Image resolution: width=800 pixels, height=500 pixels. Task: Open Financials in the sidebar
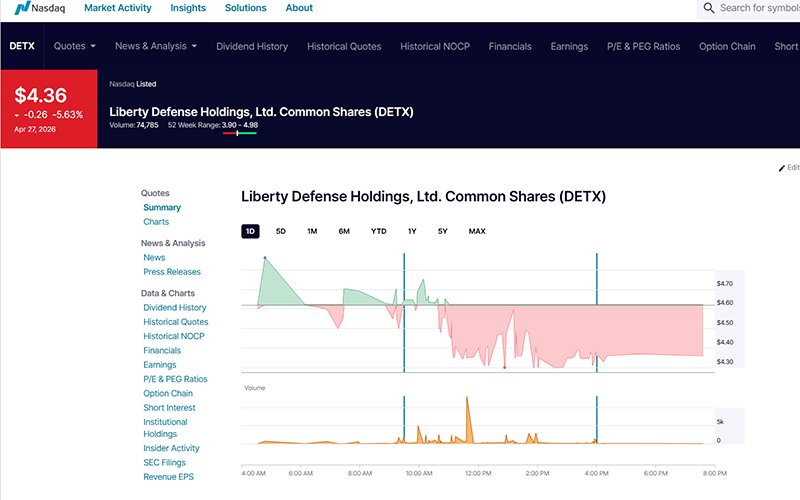pos(162,351)
